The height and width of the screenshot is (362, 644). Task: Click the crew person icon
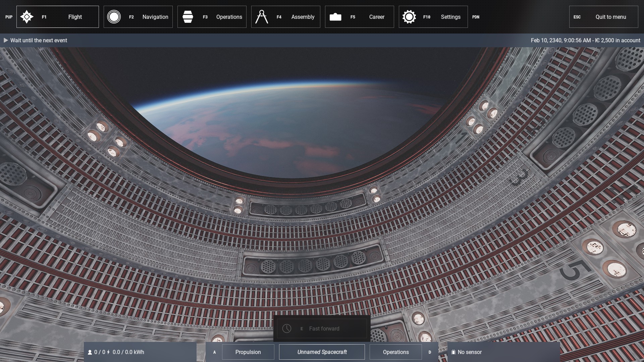[90, 352]
